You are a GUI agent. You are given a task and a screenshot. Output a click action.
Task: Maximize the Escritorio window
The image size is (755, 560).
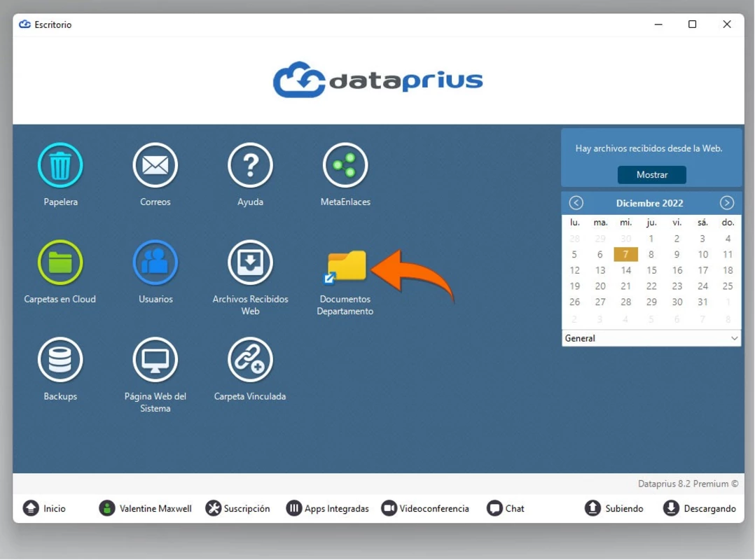(x=692, y=24)
